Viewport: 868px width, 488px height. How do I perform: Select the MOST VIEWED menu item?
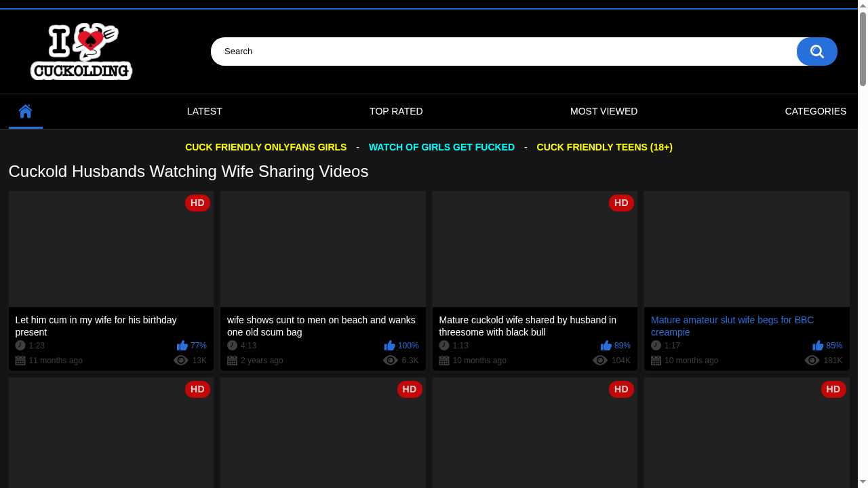[604, 111]
